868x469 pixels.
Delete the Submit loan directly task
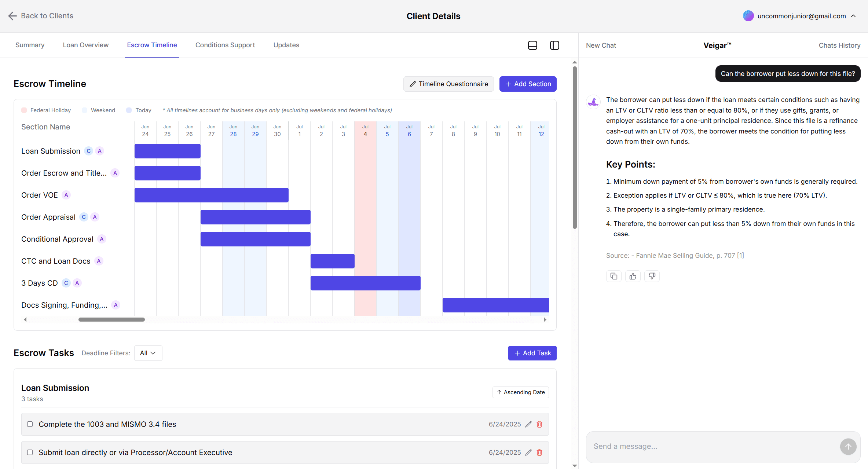tap(539, 452)
